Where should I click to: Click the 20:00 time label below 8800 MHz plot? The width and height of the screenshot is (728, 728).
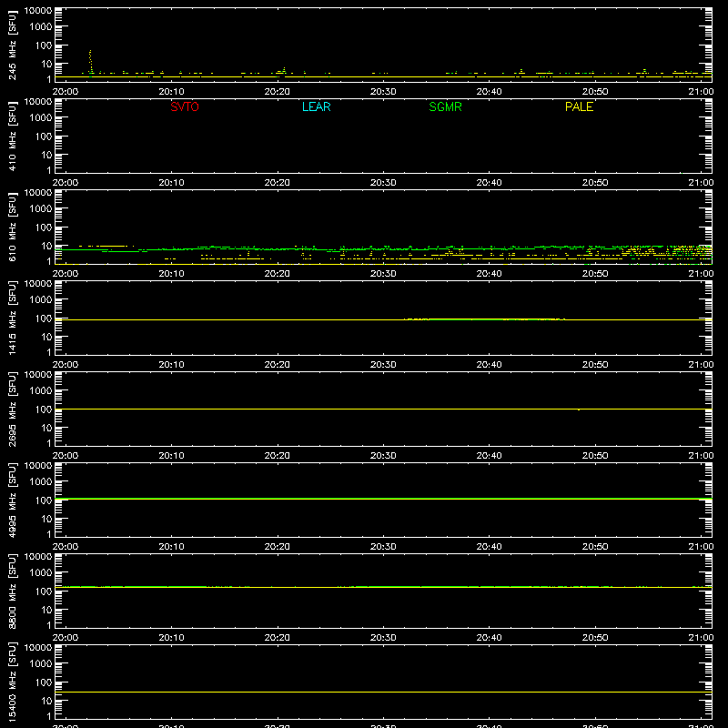66,638
